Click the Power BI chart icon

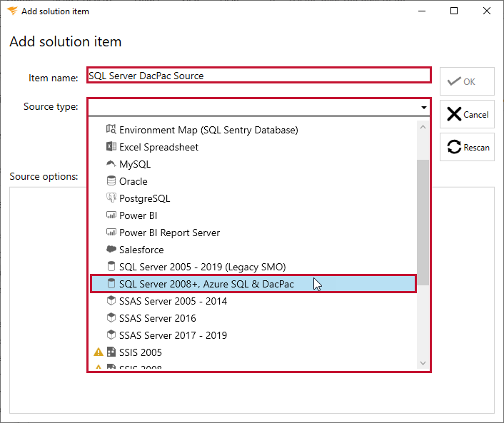coord(111,215)
